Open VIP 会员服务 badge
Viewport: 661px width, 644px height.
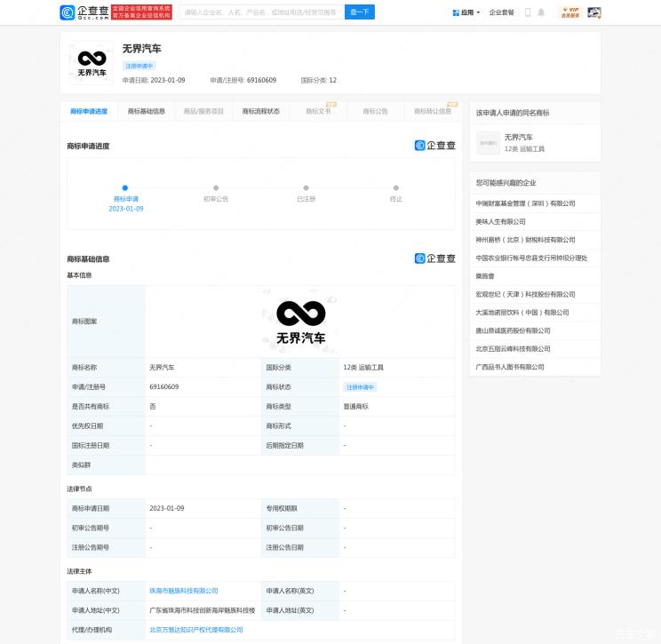[569, 12]
